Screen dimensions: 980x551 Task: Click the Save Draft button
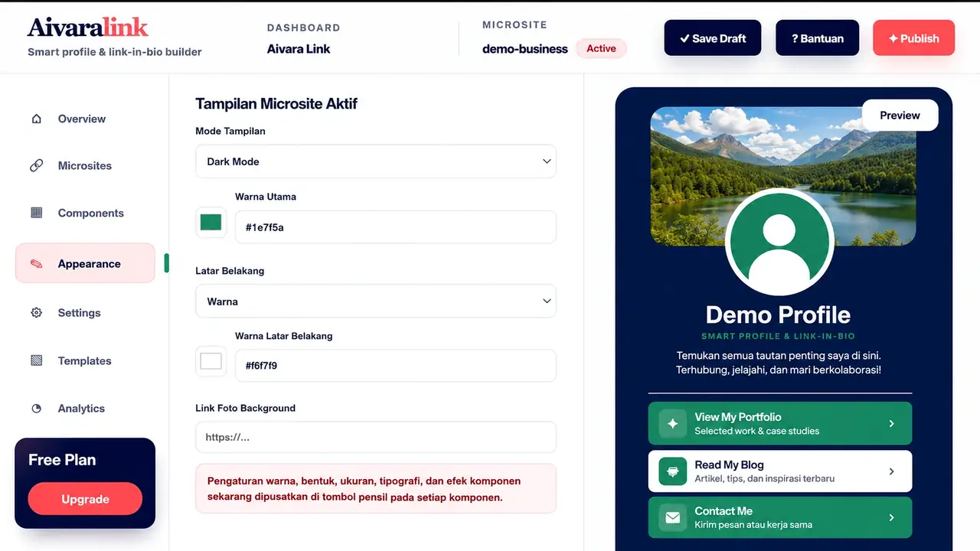713,38
